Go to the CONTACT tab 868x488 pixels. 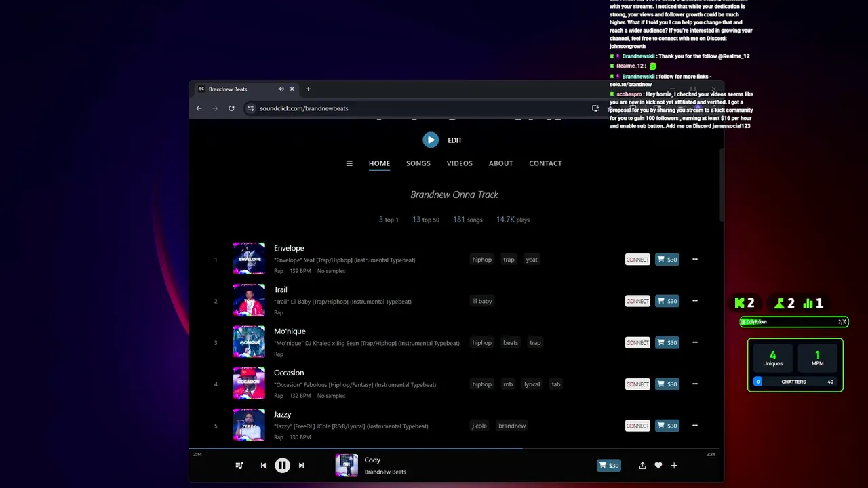[545, 163]
